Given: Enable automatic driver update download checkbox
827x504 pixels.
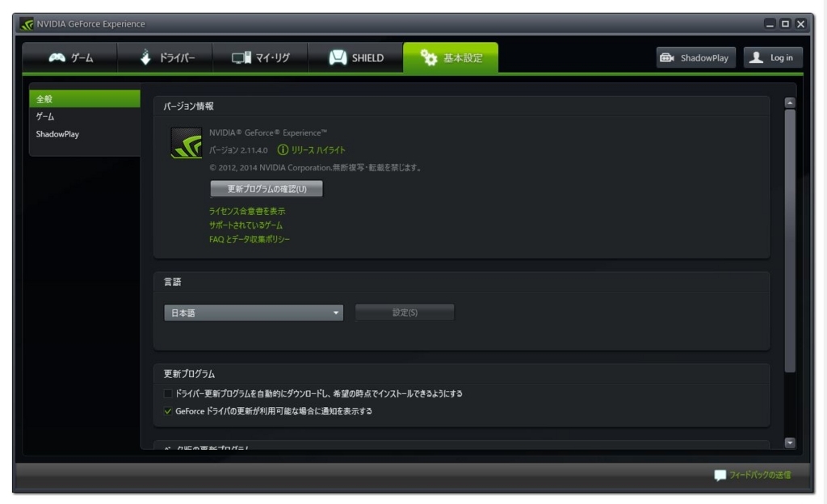Looking at the screenshot, I should point(168,393).
